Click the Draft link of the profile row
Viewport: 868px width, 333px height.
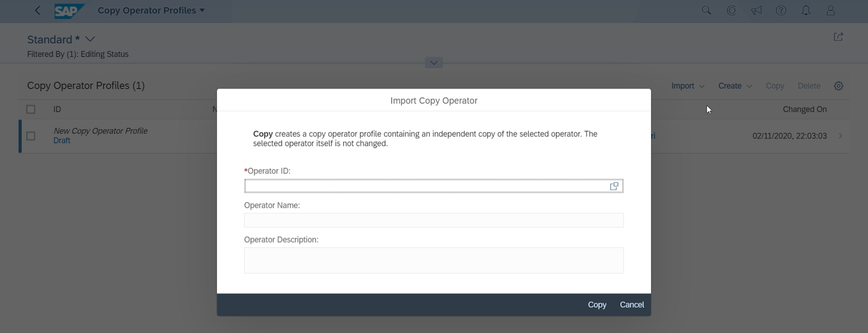pos(62,140)
